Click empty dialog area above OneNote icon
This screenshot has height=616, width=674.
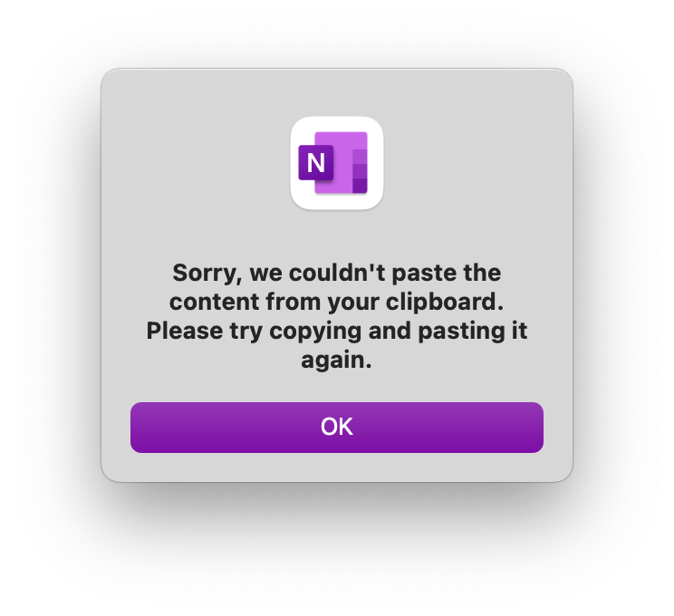[337, 92]
